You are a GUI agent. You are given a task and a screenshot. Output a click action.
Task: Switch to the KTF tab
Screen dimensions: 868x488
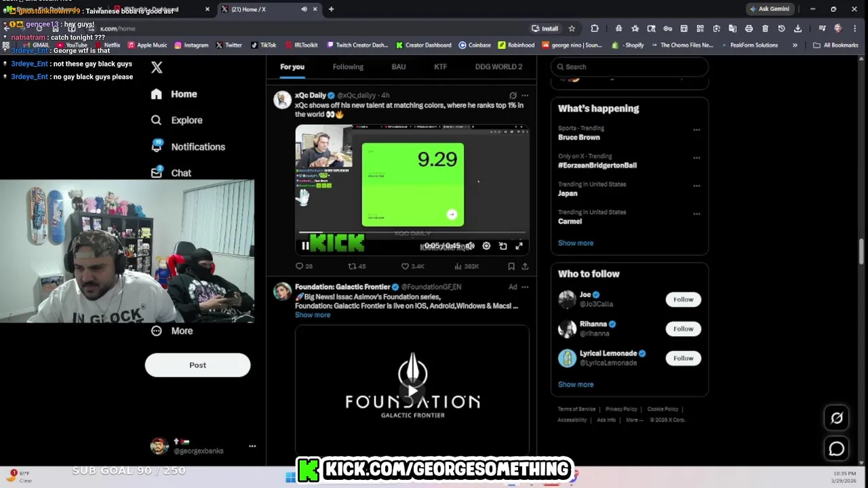point(440,66)
